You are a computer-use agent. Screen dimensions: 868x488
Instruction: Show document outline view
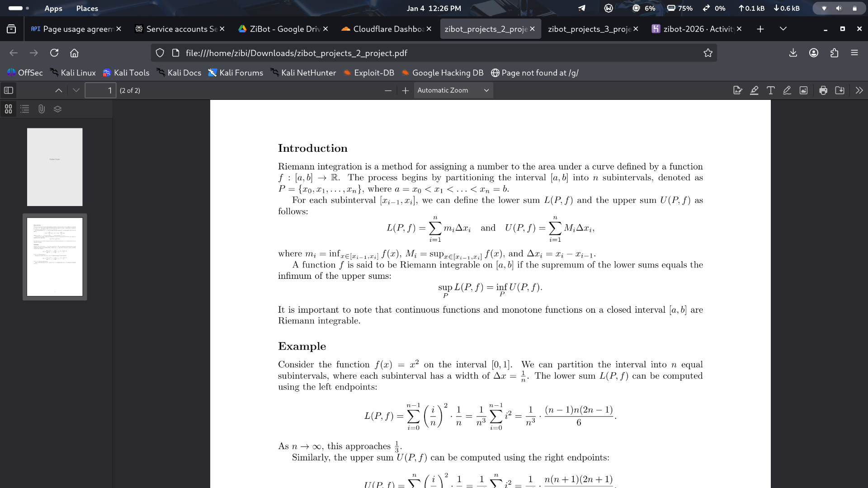tap(25, 109)
